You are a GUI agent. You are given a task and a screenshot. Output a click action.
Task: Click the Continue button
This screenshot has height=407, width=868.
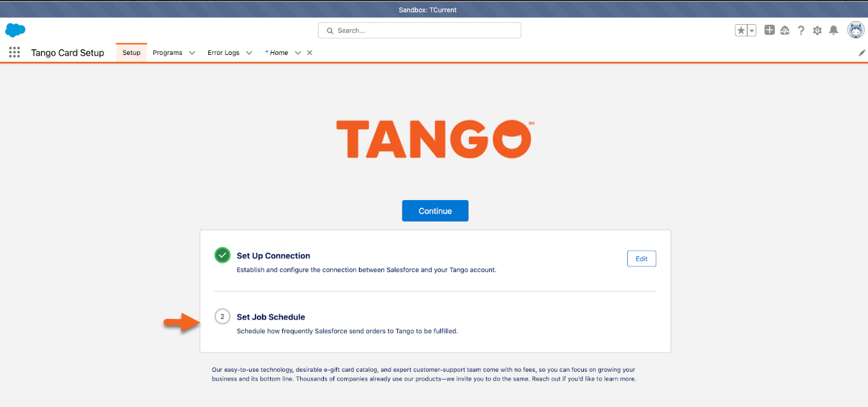click(435, 210)
